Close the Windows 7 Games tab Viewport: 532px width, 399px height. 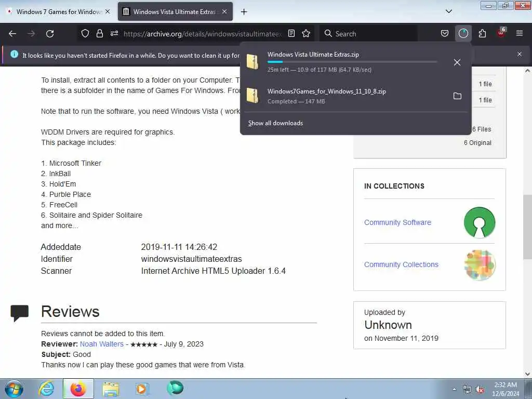click(x=108, y=11)
